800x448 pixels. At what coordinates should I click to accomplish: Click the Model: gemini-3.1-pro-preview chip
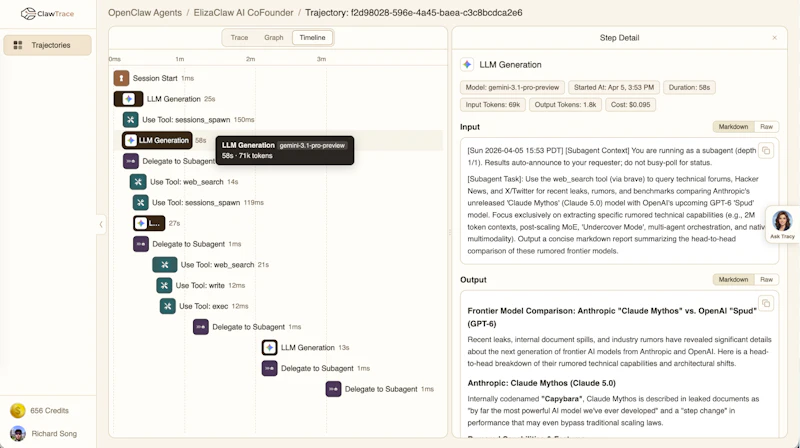click(x=512, y=87)
